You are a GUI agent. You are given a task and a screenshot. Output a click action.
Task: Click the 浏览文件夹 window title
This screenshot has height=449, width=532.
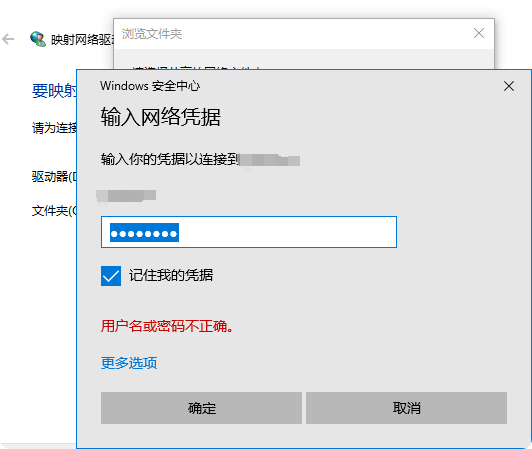point(152,34)
